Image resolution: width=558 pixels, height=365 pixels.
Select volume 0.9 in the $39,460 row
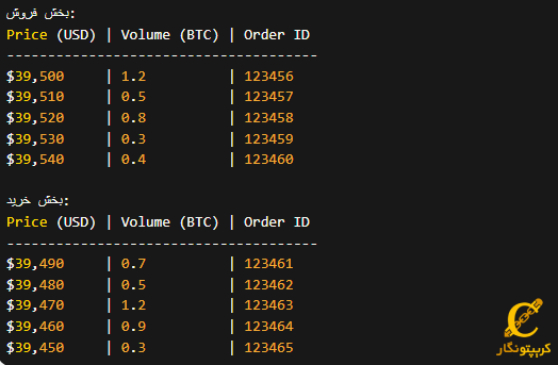pos(133,326)
